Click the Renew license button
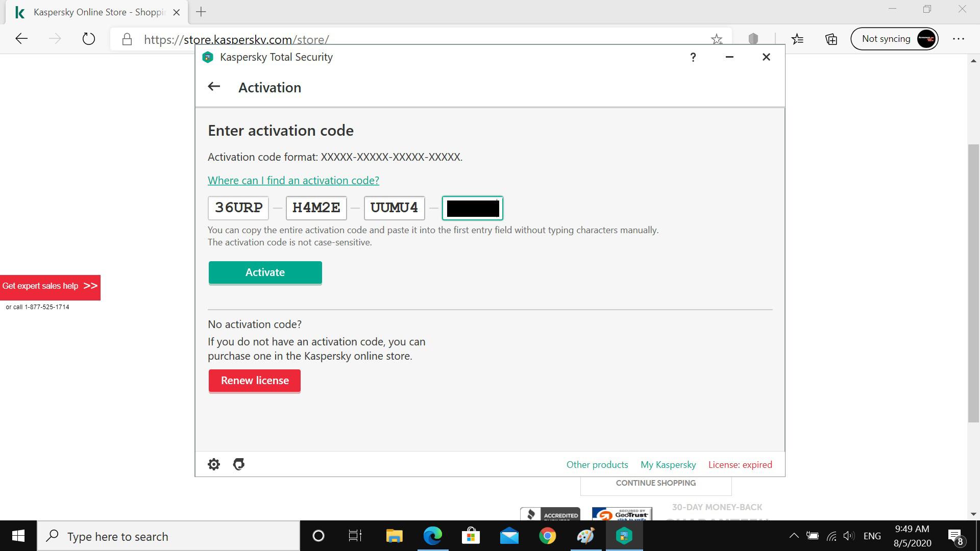Screen dimensions: 980x551 [x=255, y=381]
